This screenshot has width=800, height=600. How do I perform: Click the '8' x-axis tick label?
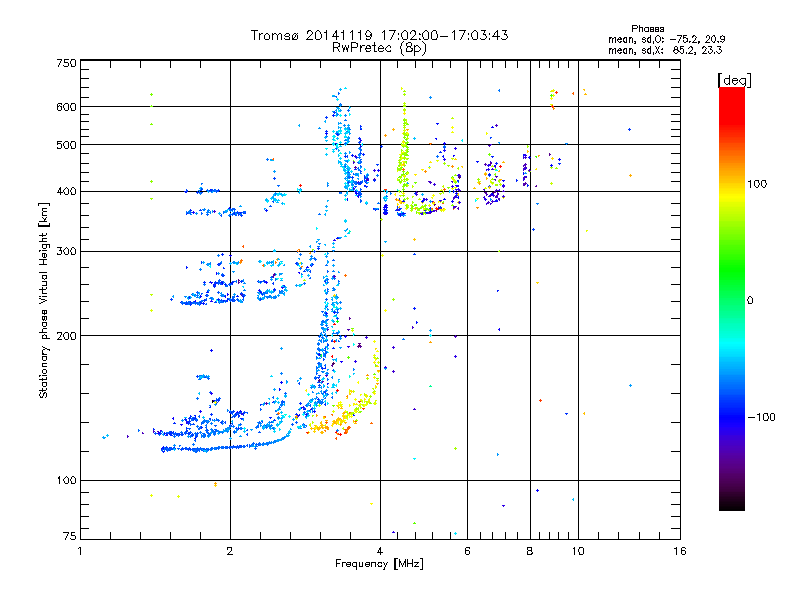530,551
